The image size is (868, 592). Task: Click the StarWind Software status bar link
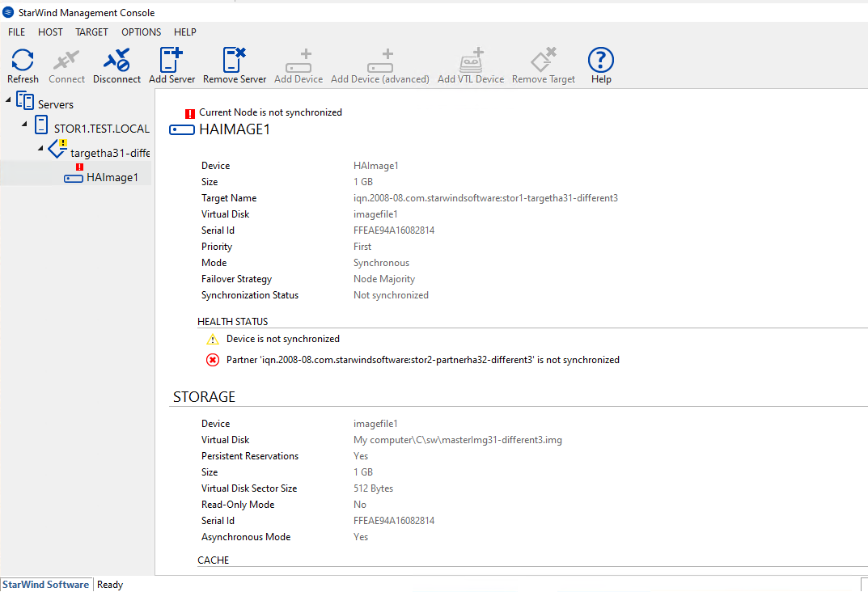point(46,585)
